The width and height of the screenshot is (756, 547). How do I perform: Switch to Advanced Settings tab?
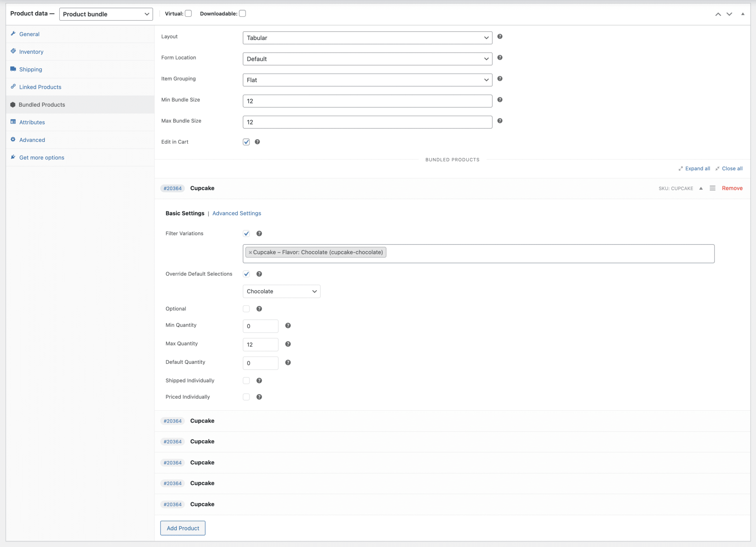[x=237, y=213]
